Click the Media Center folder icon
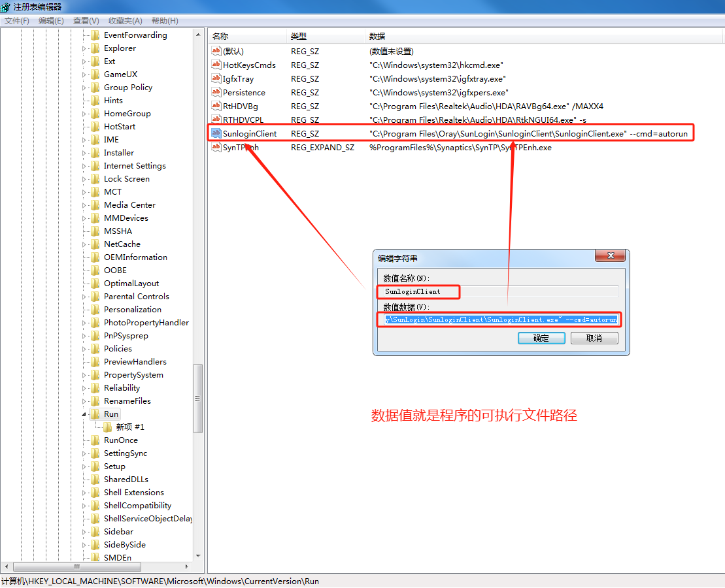Viewport: 725px width, 588px height. (95, 204)
